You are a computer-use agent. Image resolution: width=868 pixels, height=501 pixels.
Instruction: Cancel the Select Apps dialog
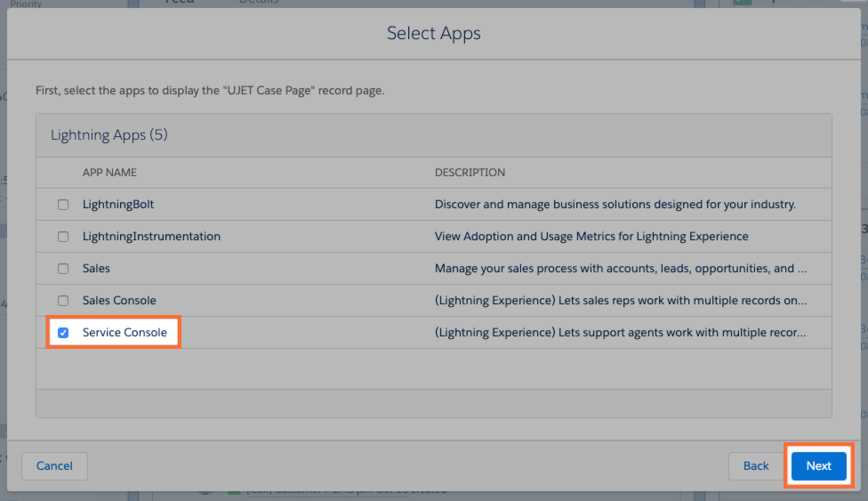[54, 466]
